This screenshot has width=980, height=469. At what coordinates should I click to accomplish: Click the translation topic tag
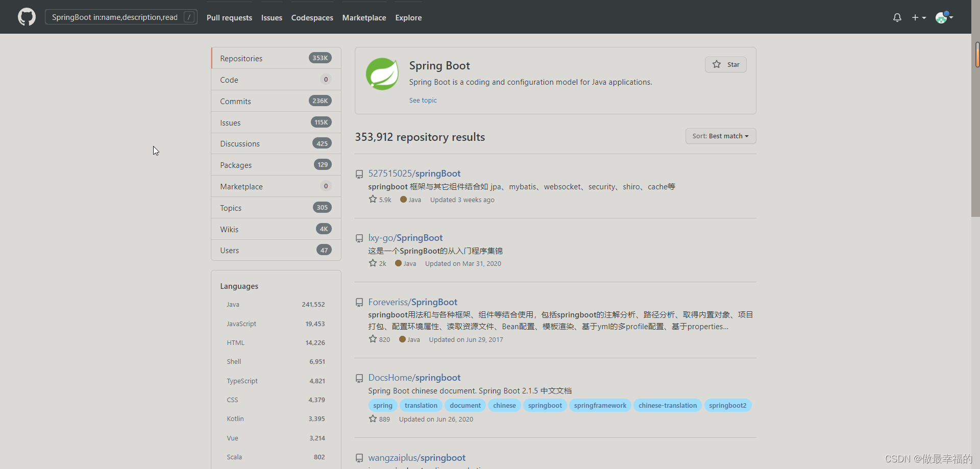point(421,405)
